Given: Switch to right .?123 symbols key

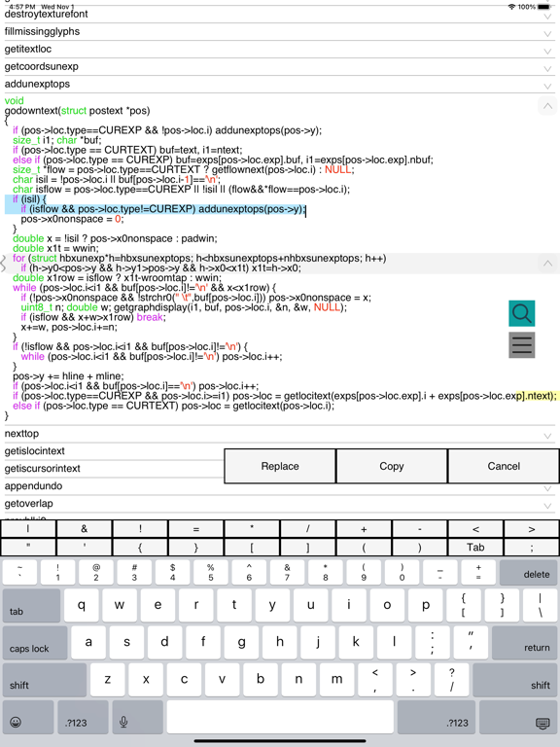Looking at the screenshot, I should click(437, 717).
